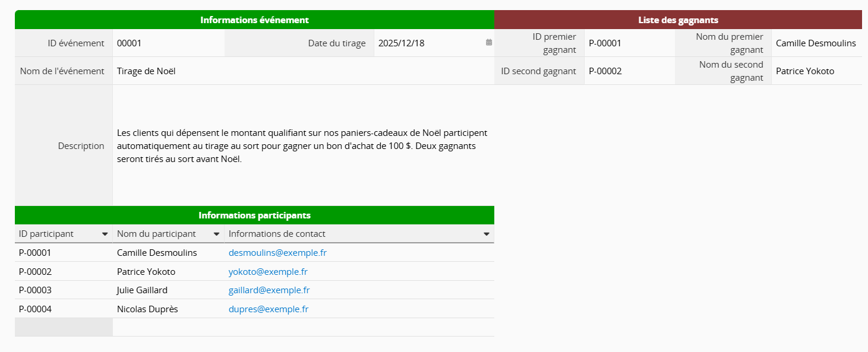
Task: Open the gaillard@exemple.fr email link
Action: (x=269, y=290)
